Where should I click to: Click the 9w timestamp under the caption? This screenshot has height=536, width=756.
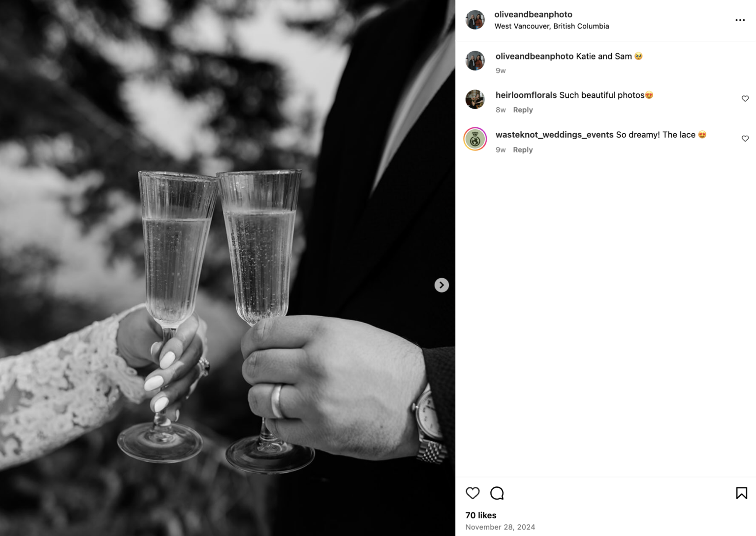coord(500,70)
